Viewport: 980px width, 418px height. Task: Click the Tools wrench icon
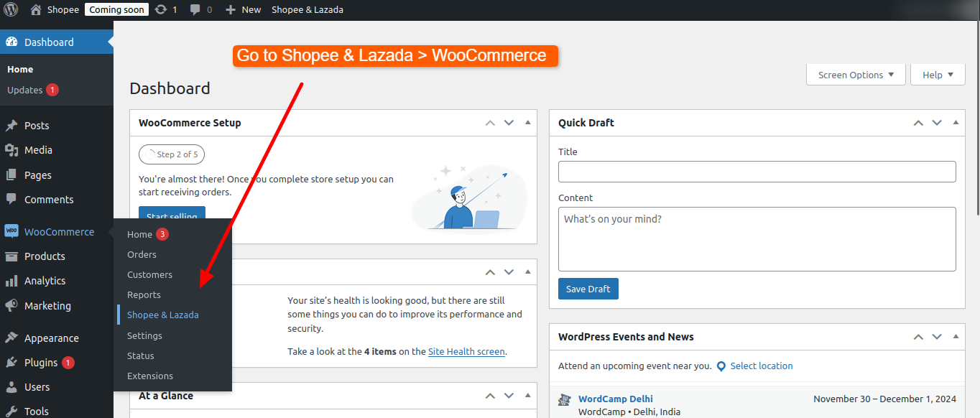coord(11,412)
